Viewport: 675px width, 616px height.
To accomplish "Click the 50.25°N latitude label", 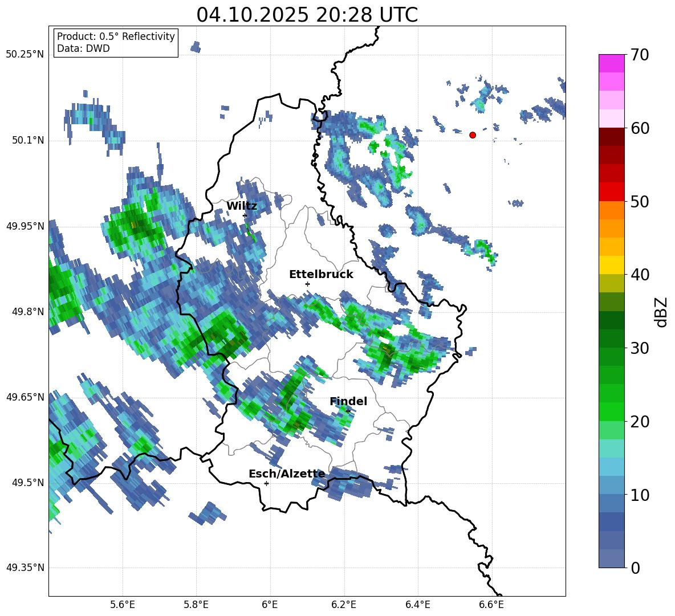I will click(x=25, y=55).
